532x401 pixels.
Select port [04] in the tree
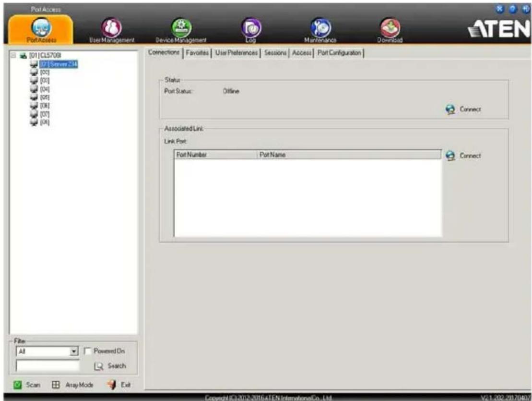click(x=45, y=89)
